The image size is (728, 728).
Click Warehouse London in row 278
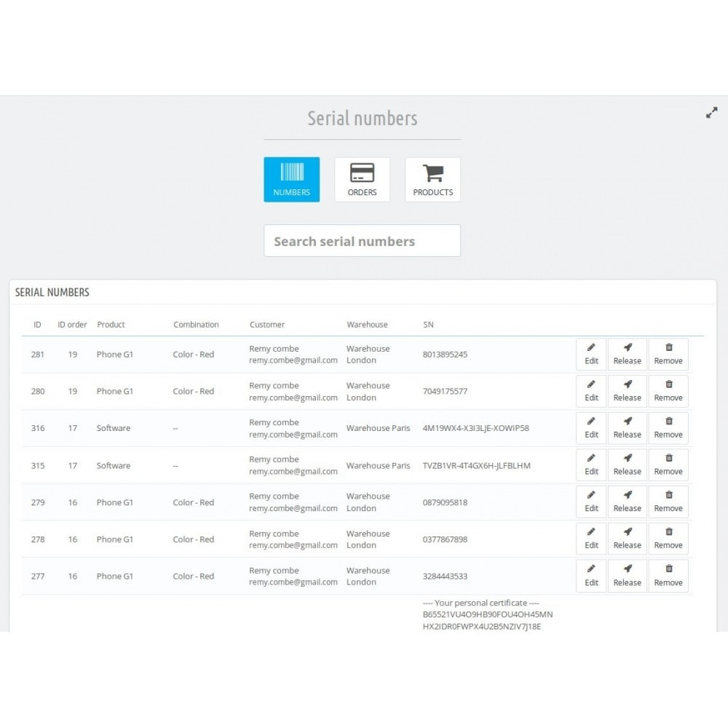click(368, 539)
